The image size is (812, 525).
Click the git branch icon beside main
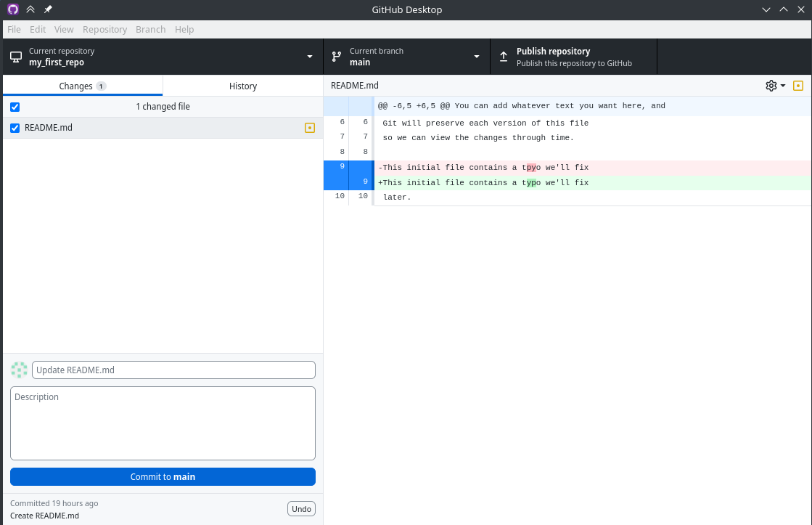click(337, 57)
